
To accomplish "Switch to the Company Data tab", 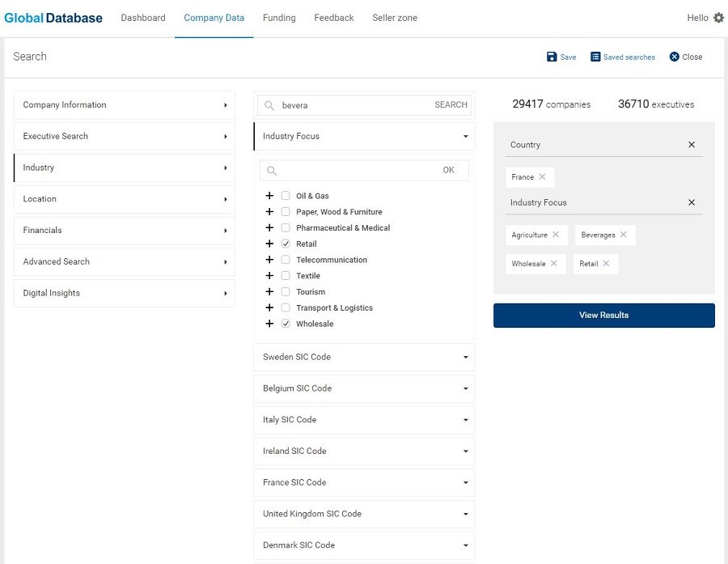I will pos(214,18).
